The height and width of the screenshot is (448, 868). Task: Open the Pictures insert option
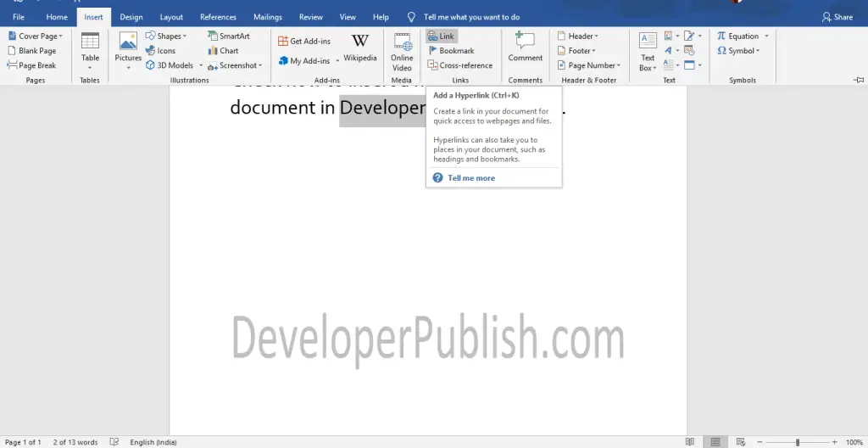pos(128,52)
